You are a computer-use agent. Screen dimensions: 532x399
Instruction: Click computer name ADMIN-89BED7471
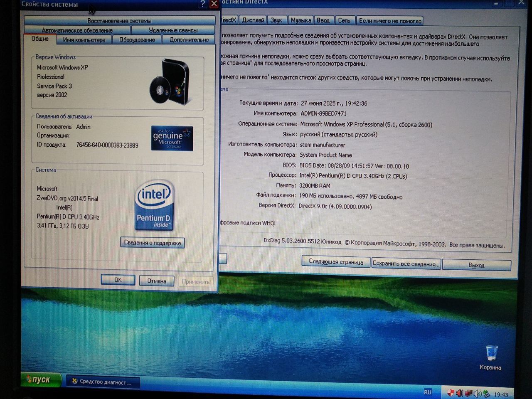tap(323, 113)
